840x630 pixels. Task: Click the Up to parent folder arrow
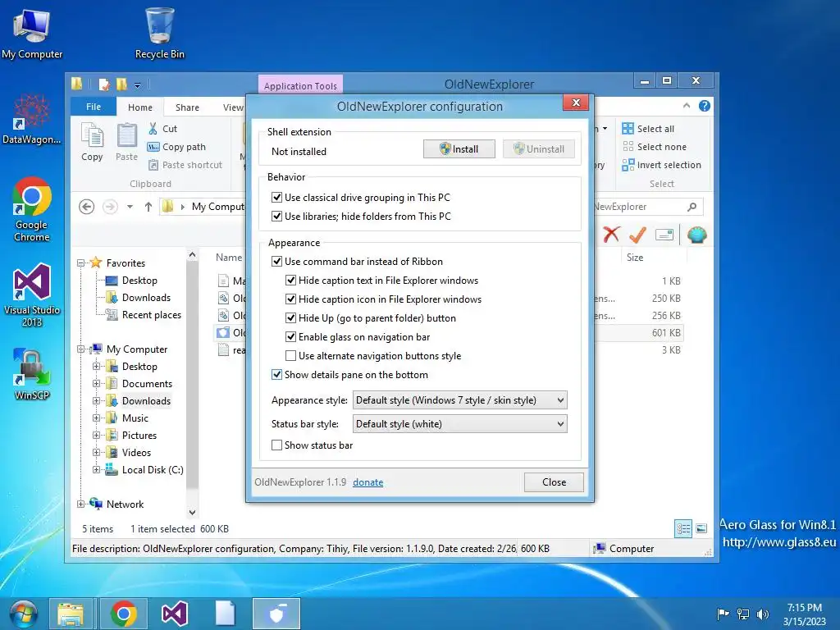(148, 206)
